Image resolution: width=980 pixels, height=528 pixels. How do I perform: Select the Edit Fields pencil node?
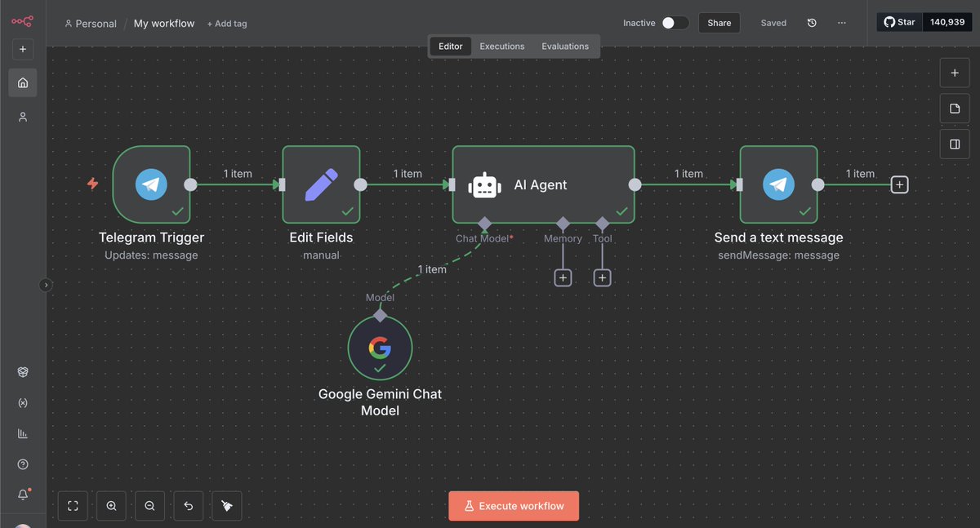coord(321,184)
